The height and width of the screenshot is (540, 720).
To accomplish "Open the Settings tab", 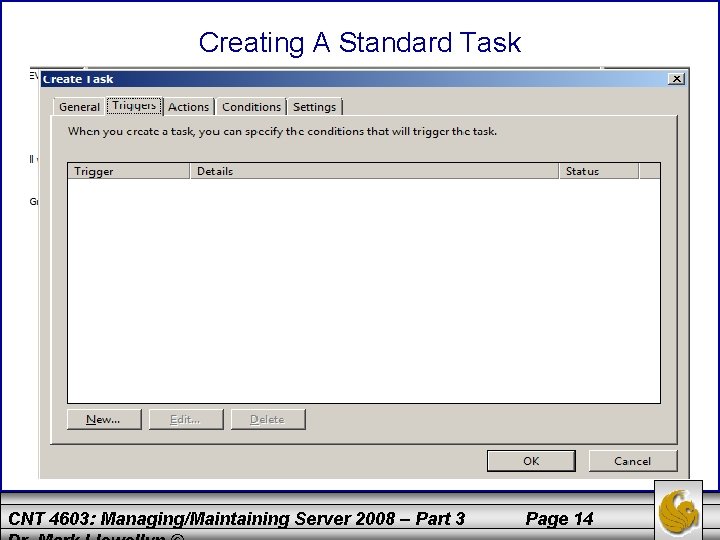I will (315, 107).
